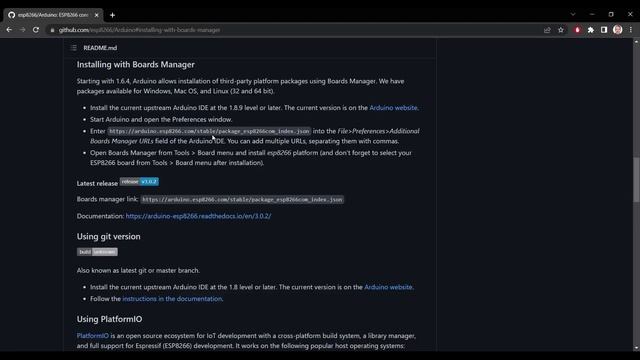
Task: Open the Arduino website link under git version
Action: [388, 287]
